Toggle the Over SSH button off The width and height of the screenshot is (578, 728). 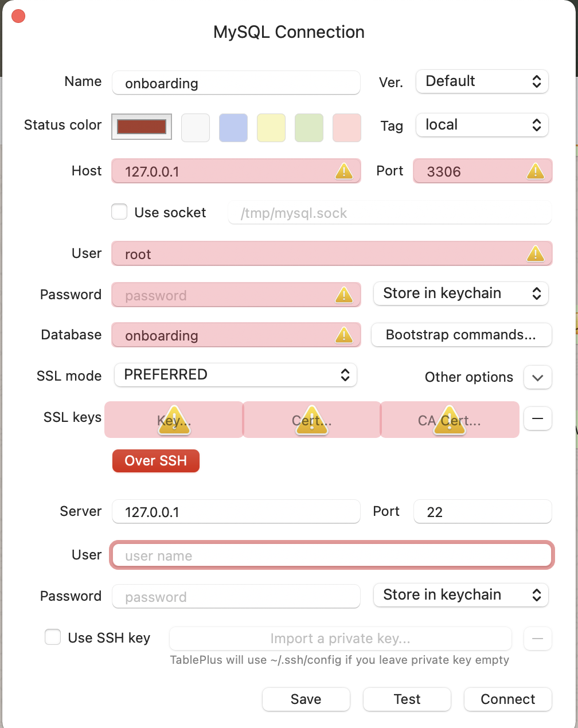click(x=156, y=461)
